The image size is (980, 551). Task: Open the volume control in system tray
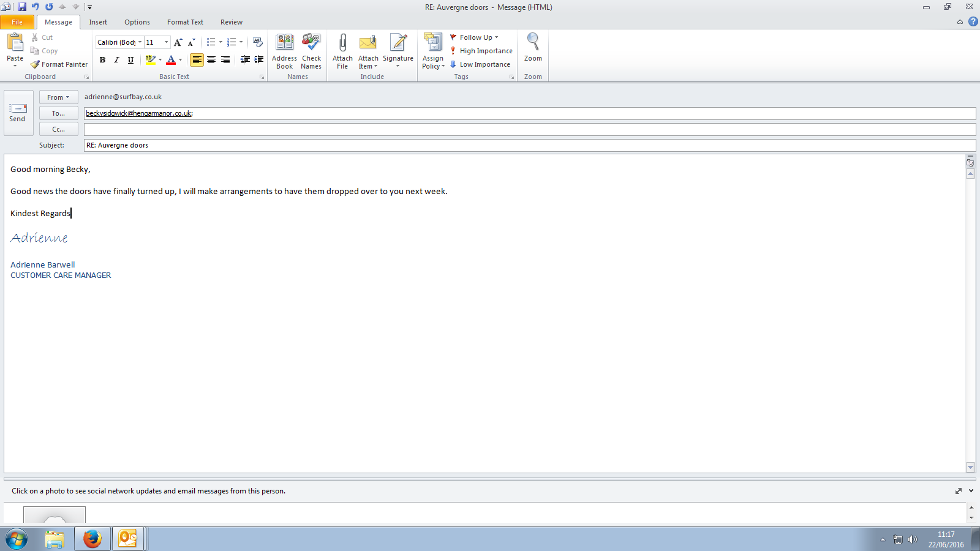pos(913,539)
